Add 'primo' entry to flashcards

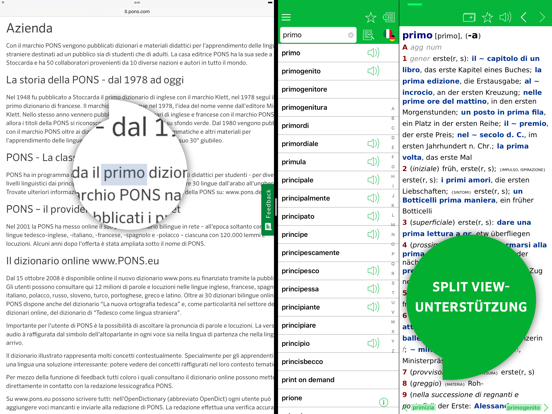pos(469,17)
